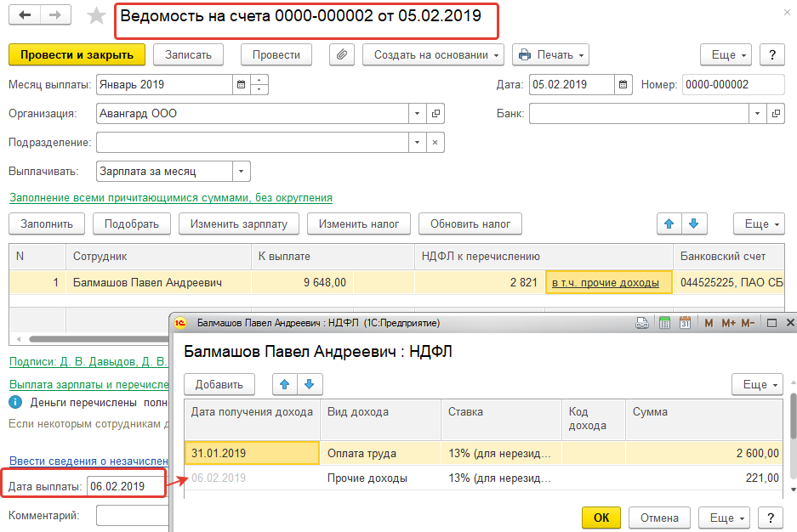Select cell Балмашов Павел Андреевич
This screenshot has width=797, height=532.
click(158, 283)
